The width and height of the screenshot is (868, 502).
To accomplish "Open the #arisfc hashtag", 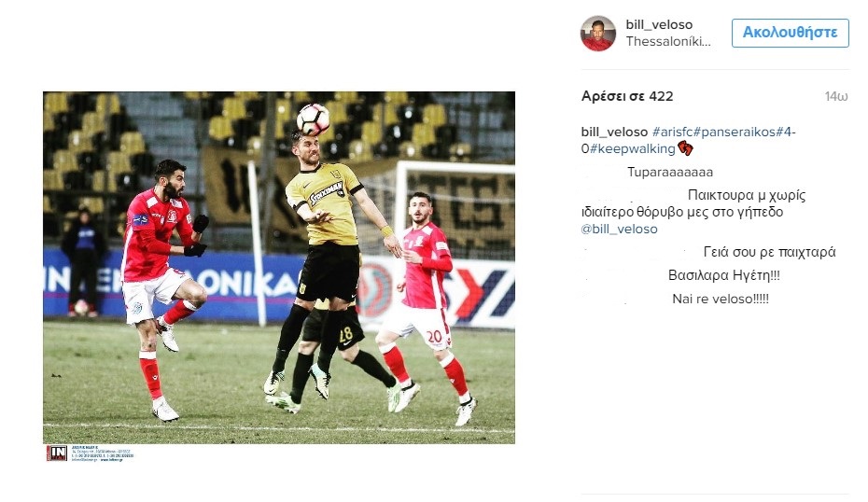I will [672, 132].
